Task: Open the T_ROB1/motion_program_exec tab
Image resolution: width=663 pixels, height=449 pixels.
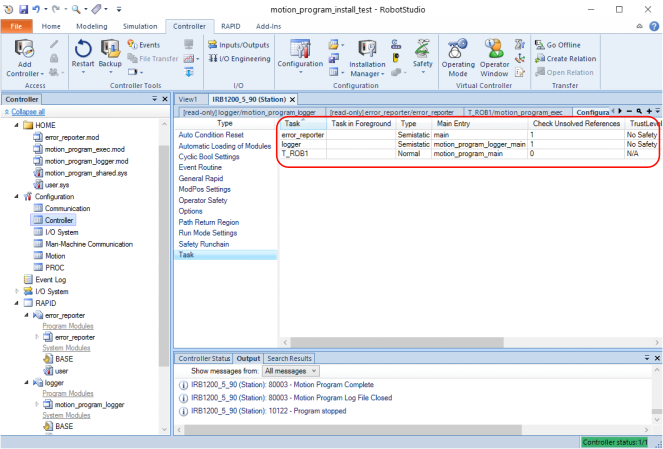Action: point(515,112)
